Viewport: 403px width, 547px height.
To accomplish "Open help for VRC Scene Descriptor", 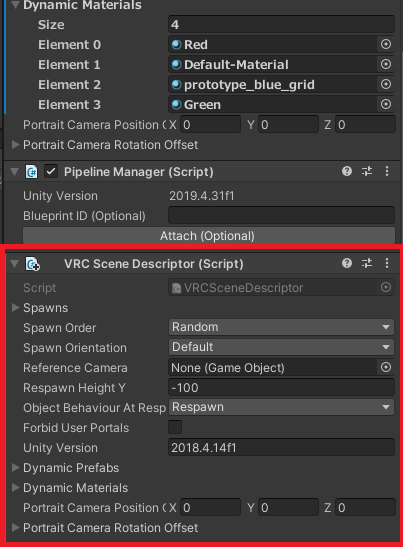I will [x=346, y=263].
